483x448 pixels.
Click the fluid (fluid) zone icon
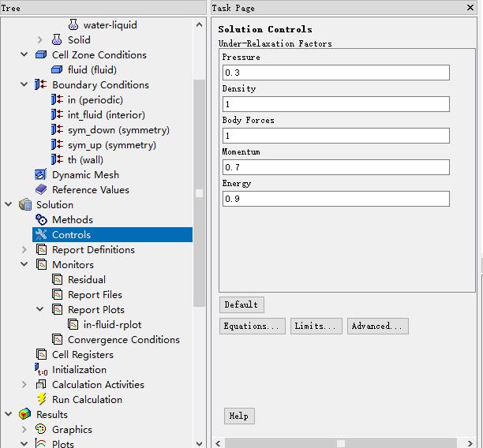(x=57, y=70)
